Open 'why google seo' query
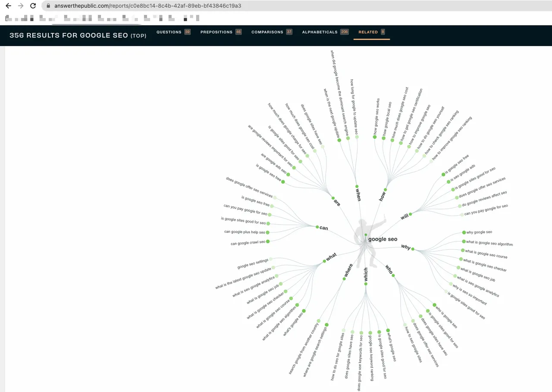Viewport: 552px width, 392px height. pos(479,232)
